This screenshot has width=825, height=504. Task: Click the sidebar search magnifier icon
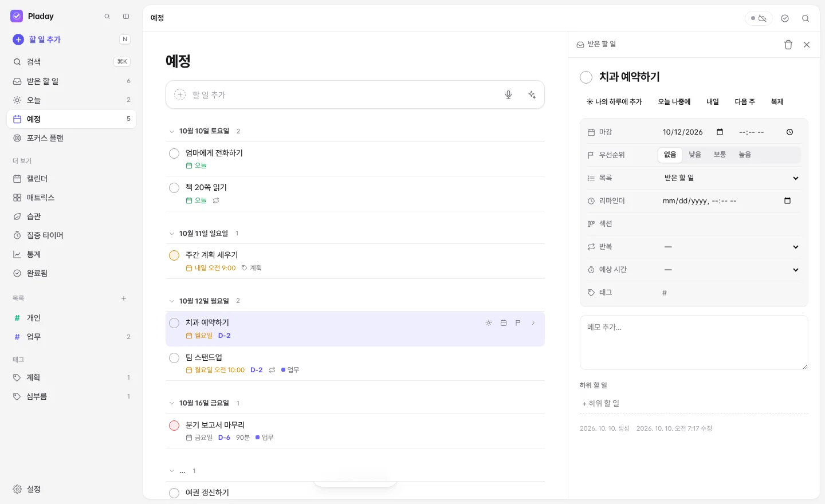tap(107, 17)
